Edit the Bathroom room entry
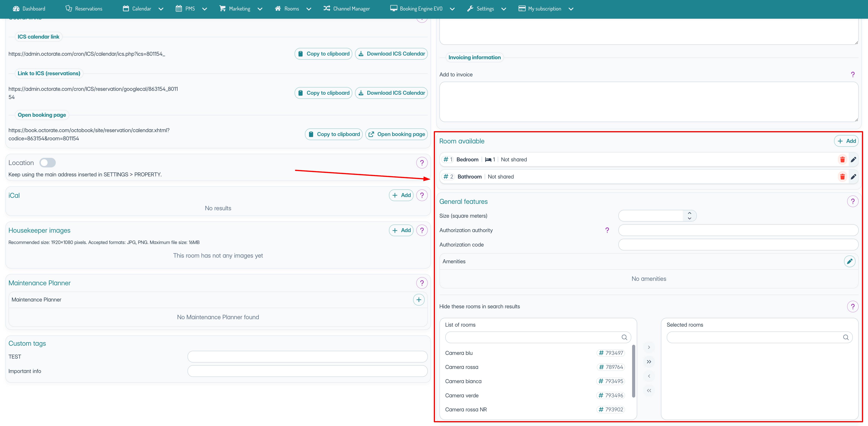 coord(853,177)
